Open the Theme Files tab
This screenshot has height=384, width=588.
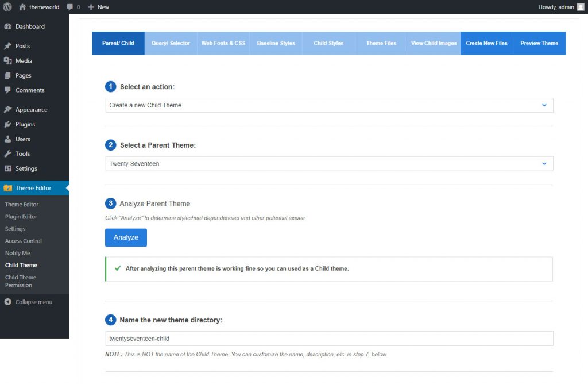pyautogui.click(x=381, y=43)
